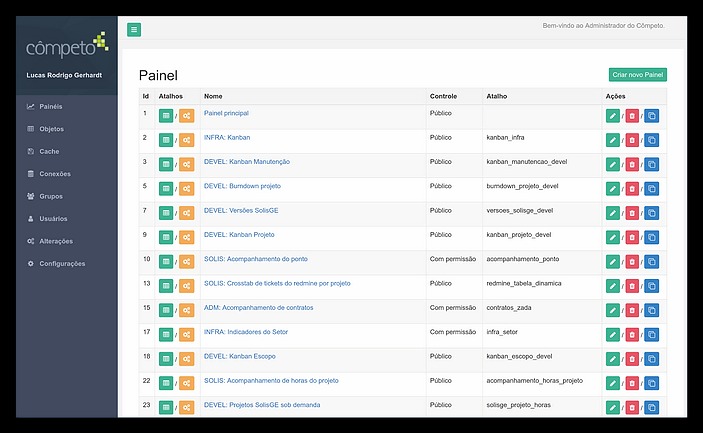This screenshot has width=703, height=433.
Task: Click the green table shortcut icon for DEVEL: Burndown projeto
Action: click(x=166, y=189)
